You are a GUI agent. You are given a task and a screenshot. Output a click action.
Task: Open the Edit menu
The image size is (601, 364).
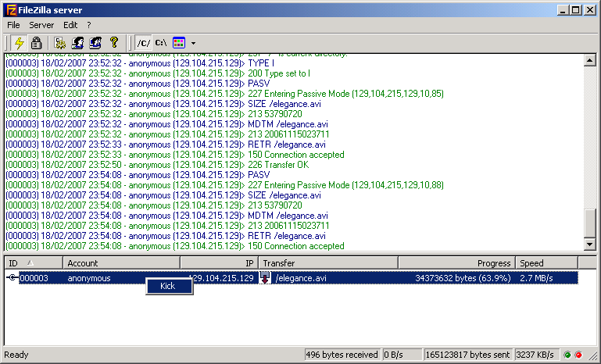pos(70,25)
